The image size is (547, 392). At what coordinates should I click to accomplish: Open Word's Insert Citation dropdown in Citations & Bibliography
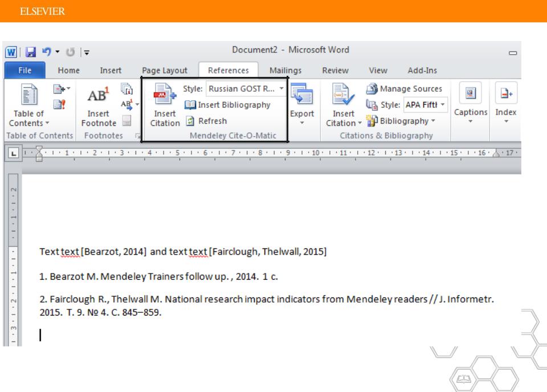point(343,105)
